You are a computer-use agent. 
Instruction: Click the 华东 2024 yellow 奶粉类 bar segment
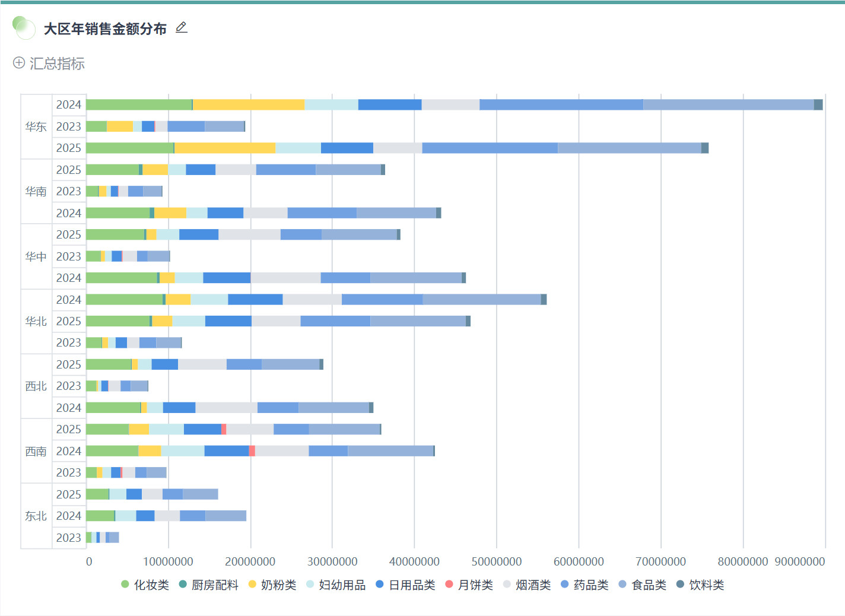249,105
